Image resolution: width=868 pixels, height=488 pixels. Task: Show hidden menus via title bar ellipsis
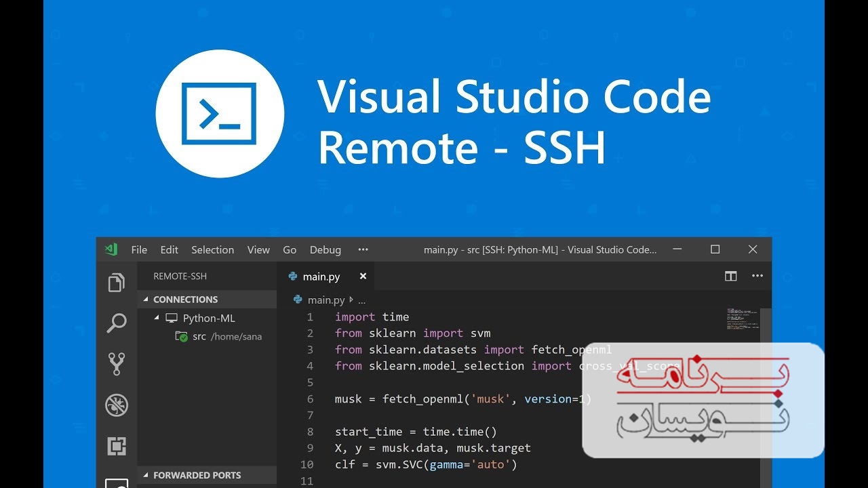point(363,249)
